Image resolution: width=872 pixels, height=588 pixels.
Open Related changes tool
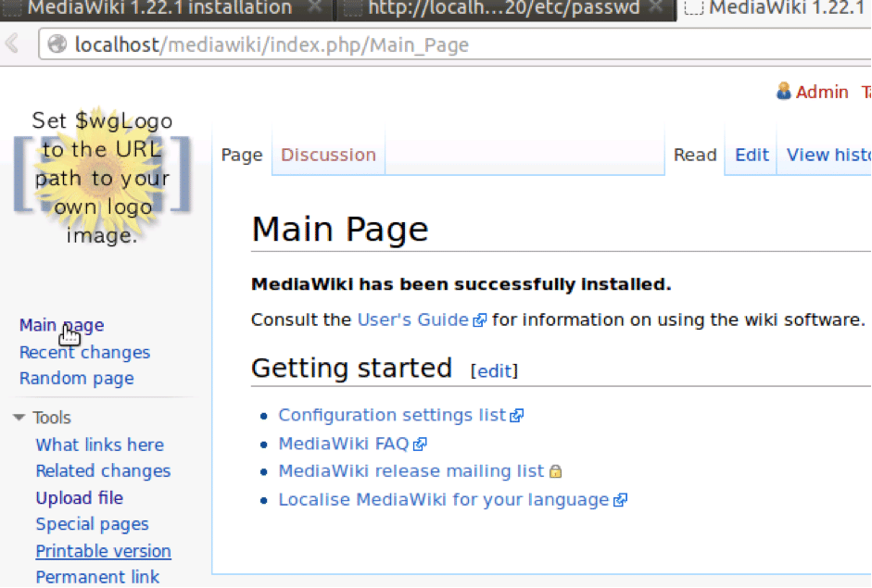[104, 471]
